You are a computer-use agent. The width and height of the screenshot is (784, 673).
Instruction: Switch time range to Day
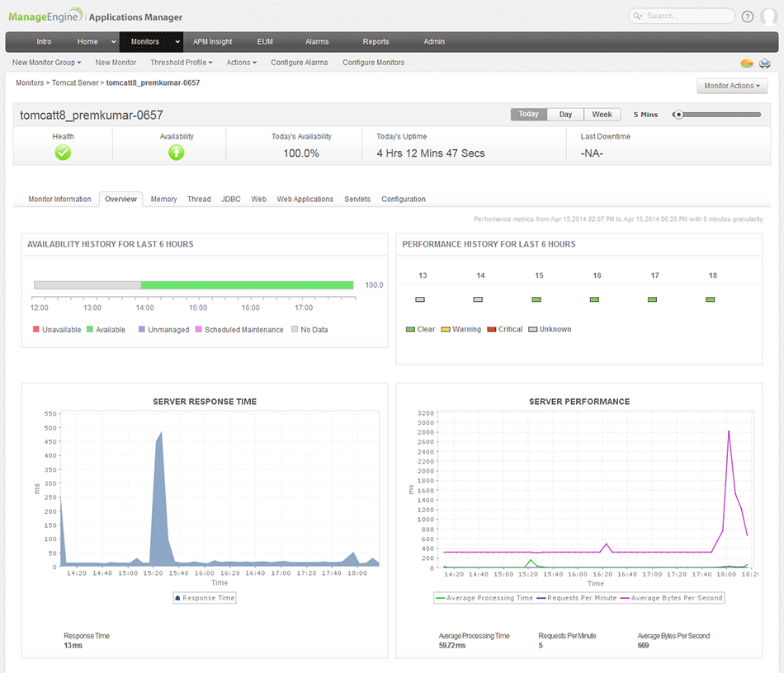pyautogui.click(x=565, y=115)
